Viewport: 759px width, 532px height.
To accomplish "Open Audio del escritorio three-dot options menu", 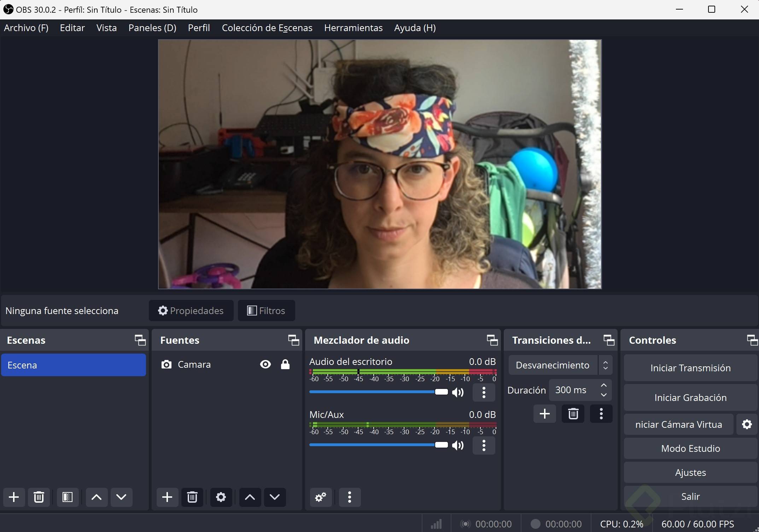I will pyautogui.click(x=484, y=392).
